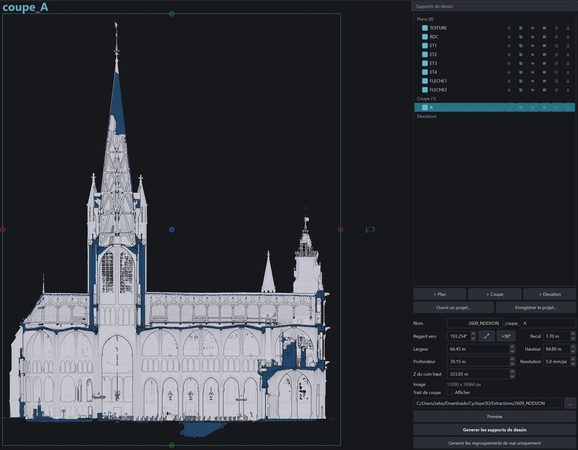The image size is (578, 450).
Task: Toggle the teal square beside ET4
Action: pyautogui.click(x=425, y=72)
